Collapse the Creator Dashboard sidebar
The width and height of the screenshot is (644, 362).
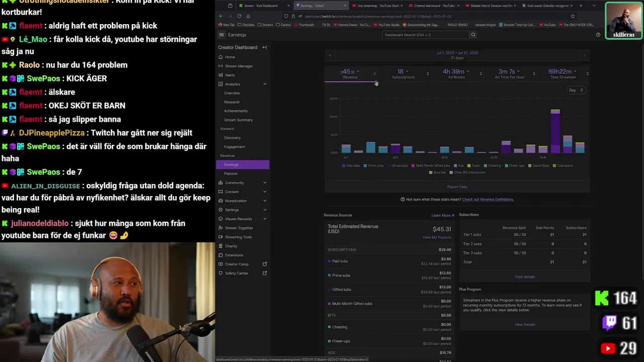coord(264,47)
